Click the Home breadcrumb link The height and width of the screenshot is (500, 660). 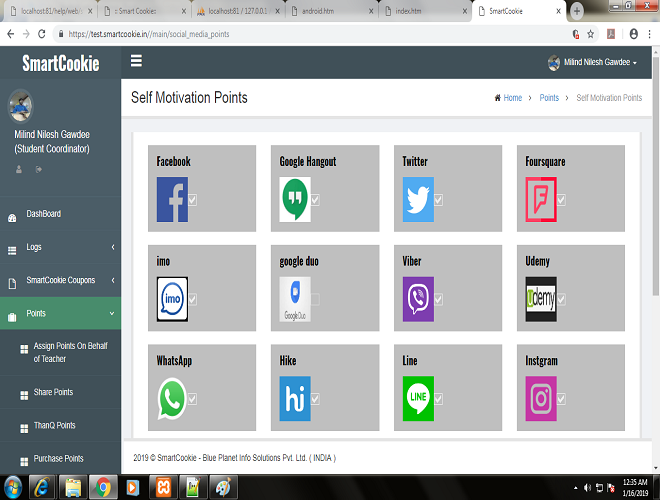(x=512, y=98)
